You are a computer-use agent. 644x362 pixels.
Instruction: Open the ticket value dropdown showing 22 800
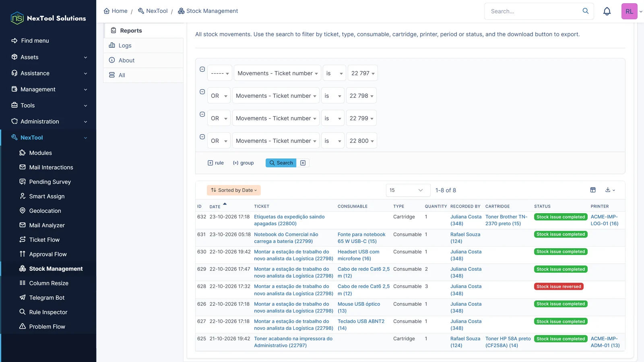coord(361,141)
